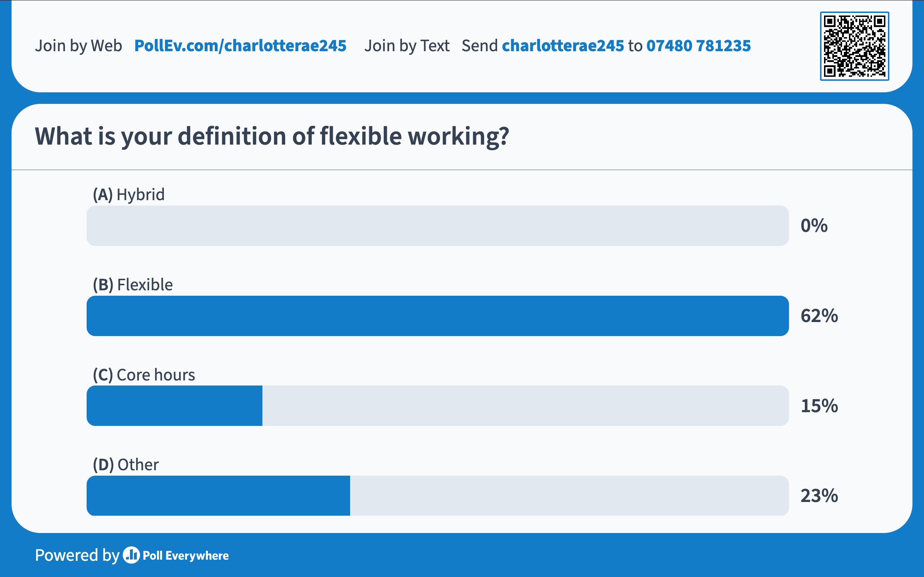Image resolution: width=924 pixels, height=577 pixels.
Task: Select the poll question title text
Action: tap(272, 136)
